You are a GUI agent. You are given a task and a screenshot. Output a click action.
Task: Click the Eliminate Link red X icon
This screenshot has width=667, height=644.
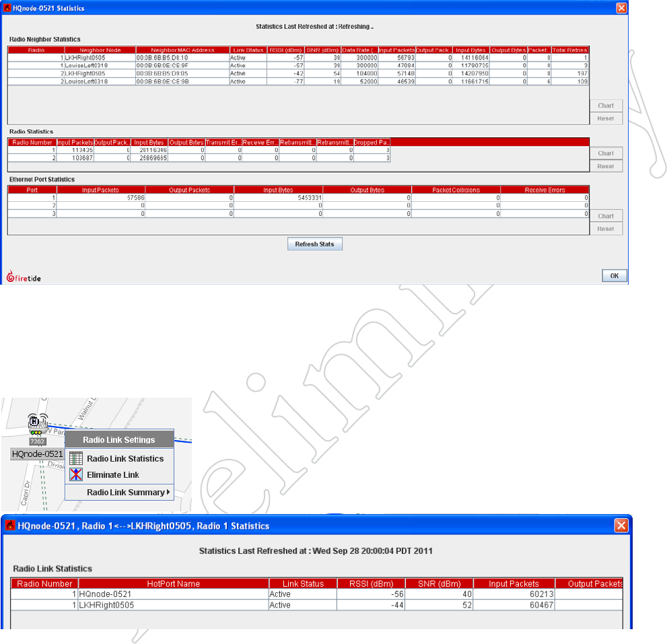pos(75,474)
